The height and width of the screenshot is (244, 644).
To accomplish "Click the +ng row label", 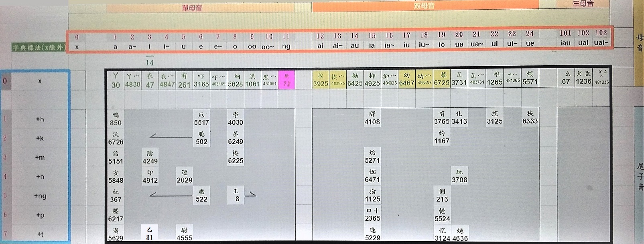I will coord(40,196).
